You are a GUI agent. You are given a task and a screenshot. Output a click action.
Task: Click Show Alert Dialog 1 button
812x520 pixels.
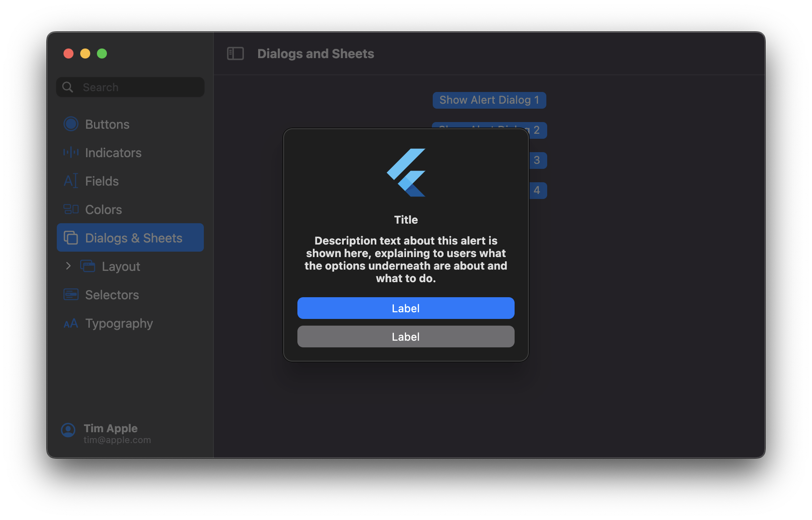point(489,100)
